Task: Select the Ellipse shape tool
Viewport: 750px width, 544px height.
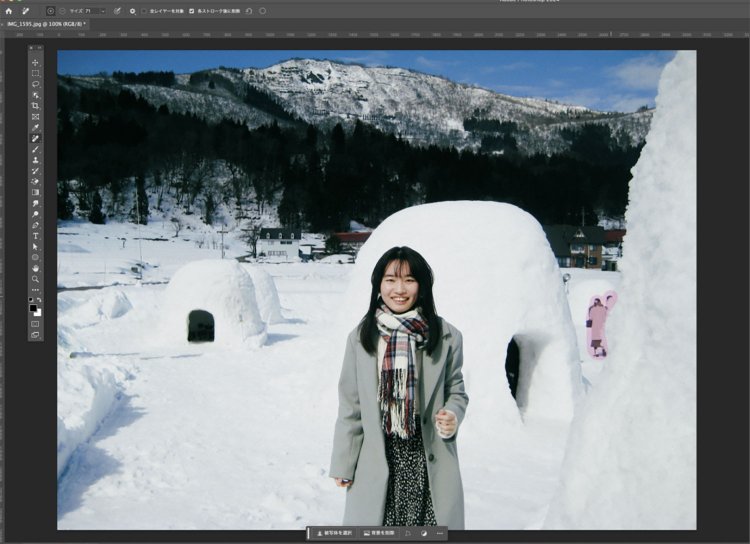Action: coord(35,257)
